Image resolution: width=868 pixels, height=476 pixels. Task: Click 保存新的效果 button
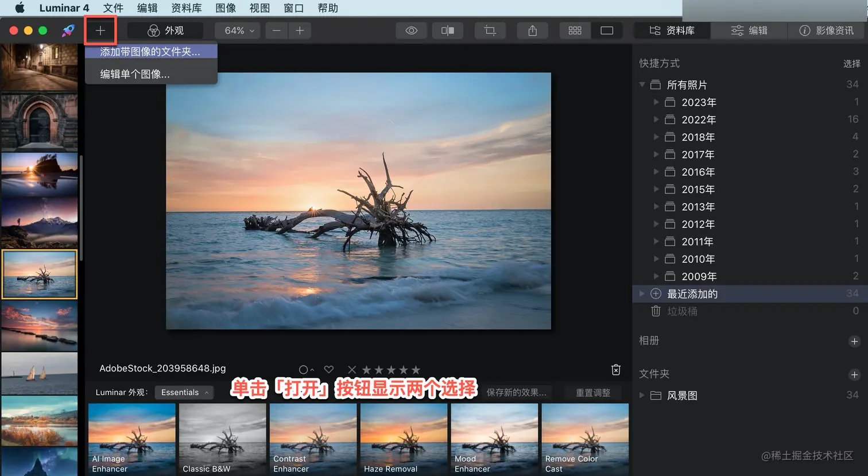tap(516, 392)
